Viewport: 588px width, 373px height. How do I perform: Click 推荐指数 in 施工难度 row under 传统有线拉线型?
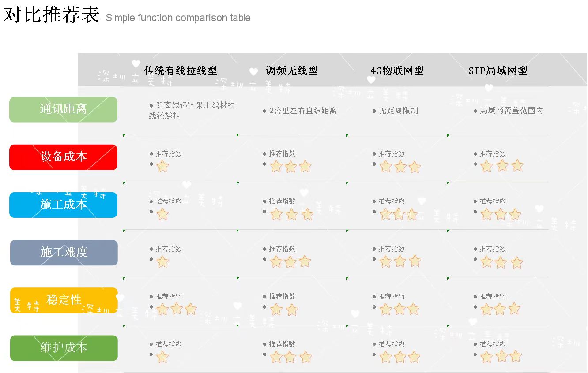pyautogui.click(x=169, y=249)
